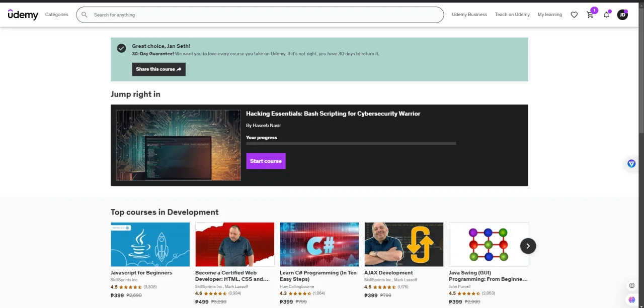Click Javascript for Beginners title
This screenshot has width=644, height=308.
[x=141, y=273]
